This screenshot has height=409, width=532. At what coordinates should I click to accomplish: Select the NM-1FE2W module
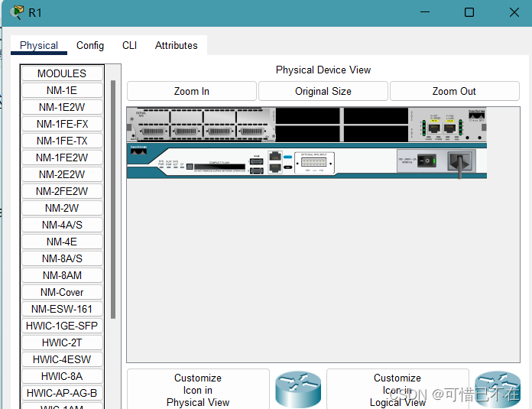pos(62,157)
